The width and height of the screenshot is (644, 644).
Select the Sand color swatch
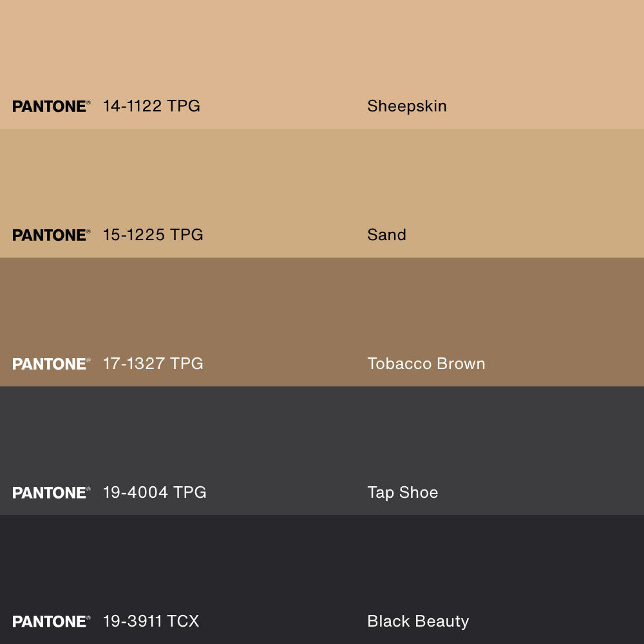(x=322, y=193)
